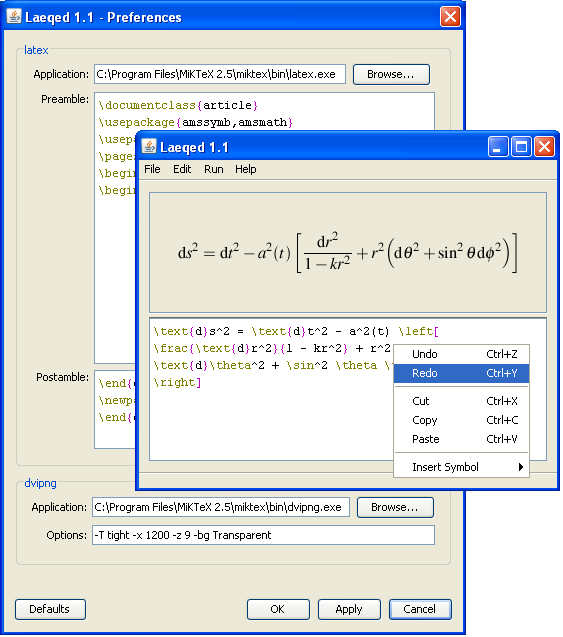The image size is (563, 637).
Task: Close the Preferences window
Action: pyautogui.click(x=450, y=17)
